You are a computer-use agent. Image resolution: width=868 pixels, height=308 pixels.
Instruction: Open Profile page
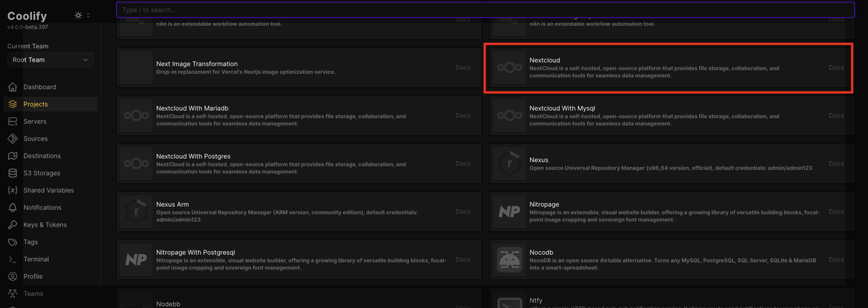[51, 277]
